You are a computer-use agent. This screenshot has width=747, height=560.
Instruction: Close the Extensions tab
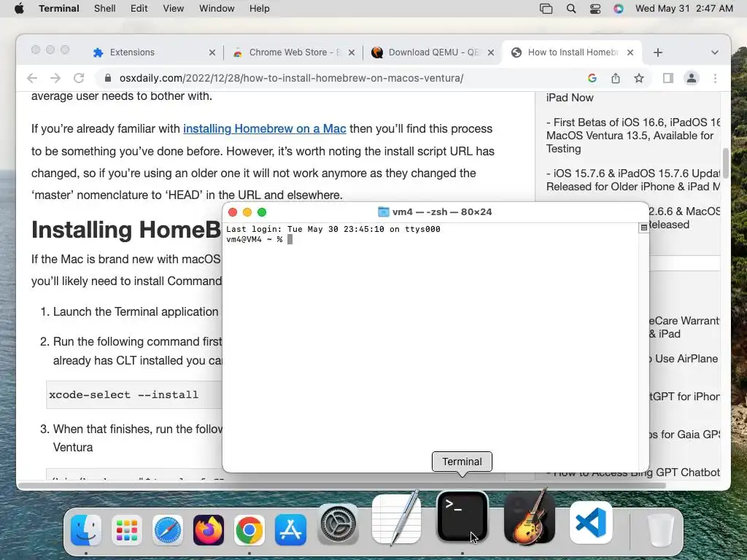[x=212, y=52]
